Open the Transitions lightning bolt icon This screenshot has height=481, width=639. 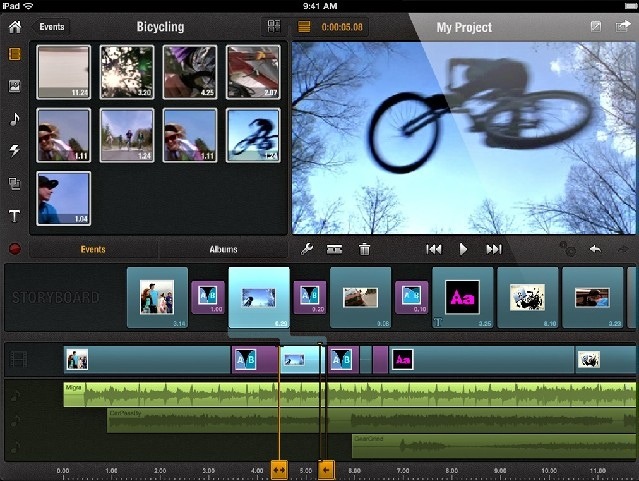15,151
